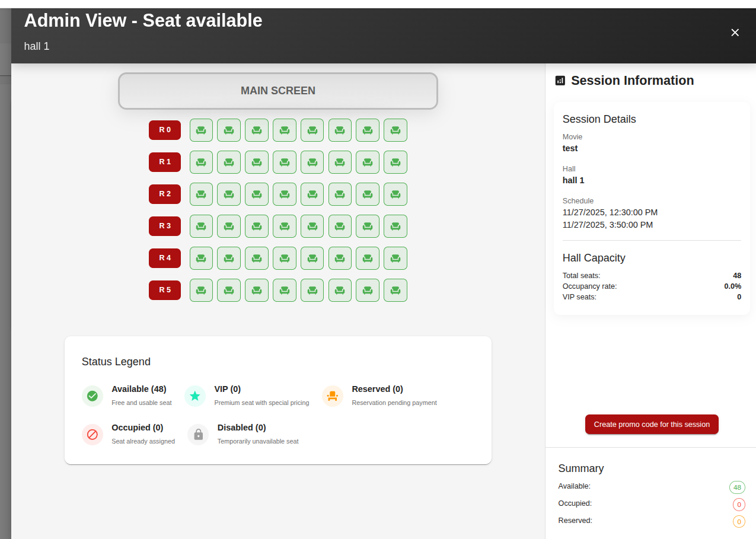This screenshot has width=756, height=539.
Task: Click the "VIP seats:" label
Action: point(580,297)
